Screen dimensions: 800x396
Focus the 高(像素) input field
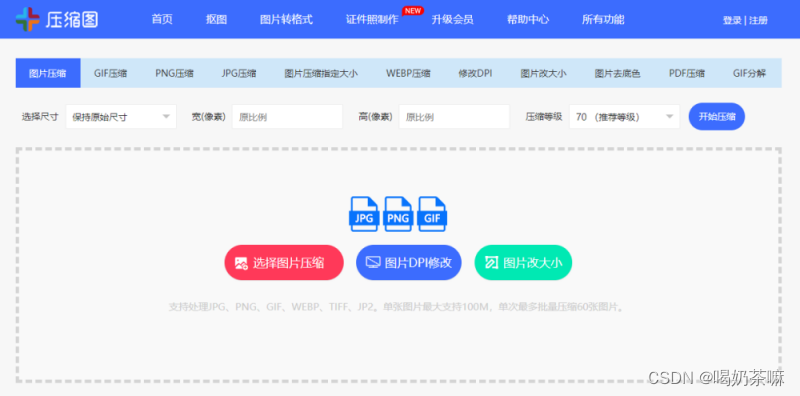(x=454, y=117)
